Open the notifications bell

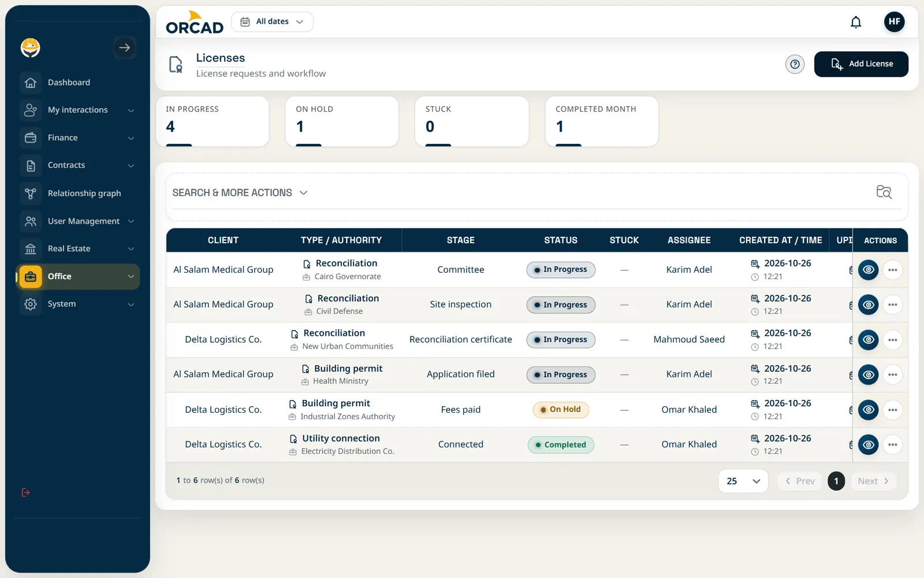pyautogui.click(x=856, y=22)
